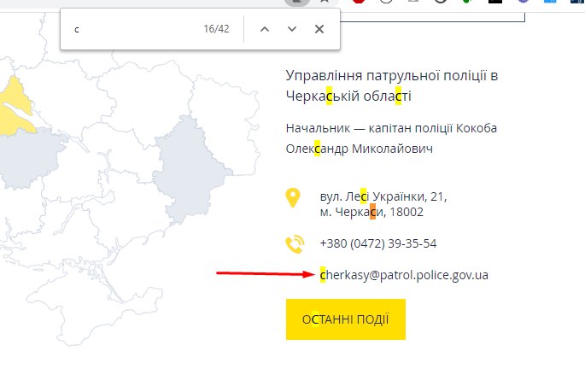The height and width of the screenshot is (392, 585).
Task: Click the heading line 'Черкаській області'
Action: 348,97
